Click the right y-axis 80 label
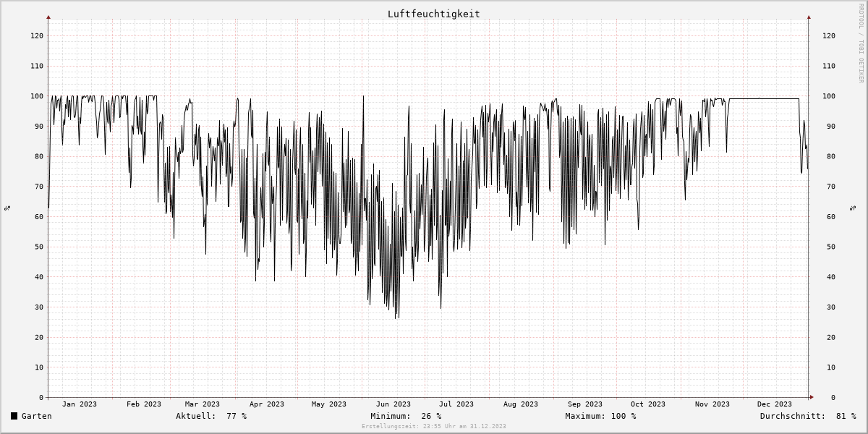Screen dimensions: 868x434 pyautogui.click(x=831, y=156)
